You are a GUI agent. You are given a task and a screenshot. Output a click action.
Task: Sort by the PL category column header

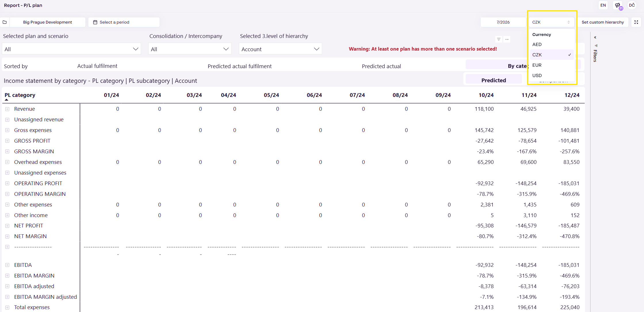tap(20, 95)
